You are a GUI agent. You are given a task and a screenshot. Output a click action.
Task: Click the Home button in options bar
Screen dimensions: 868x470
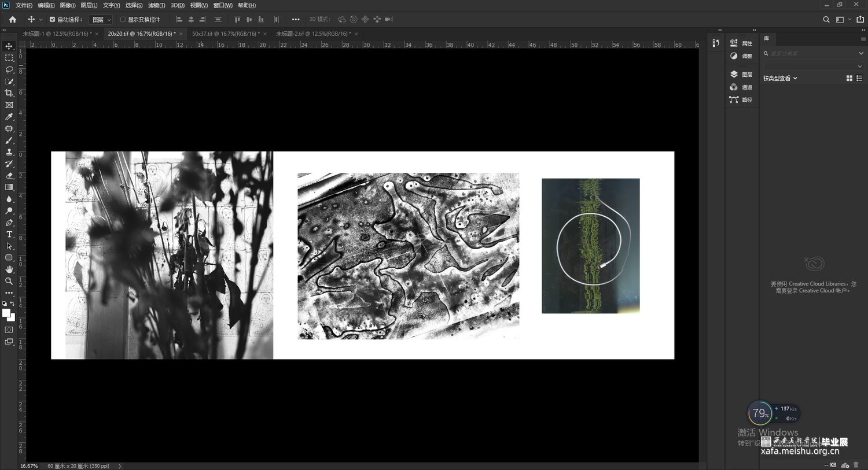12,20
